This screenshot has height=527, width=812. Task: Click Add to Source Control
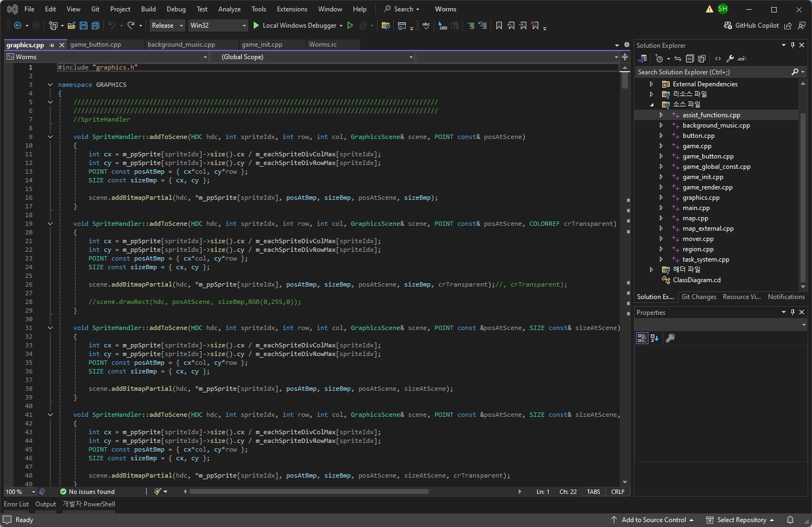coord(653,520)
